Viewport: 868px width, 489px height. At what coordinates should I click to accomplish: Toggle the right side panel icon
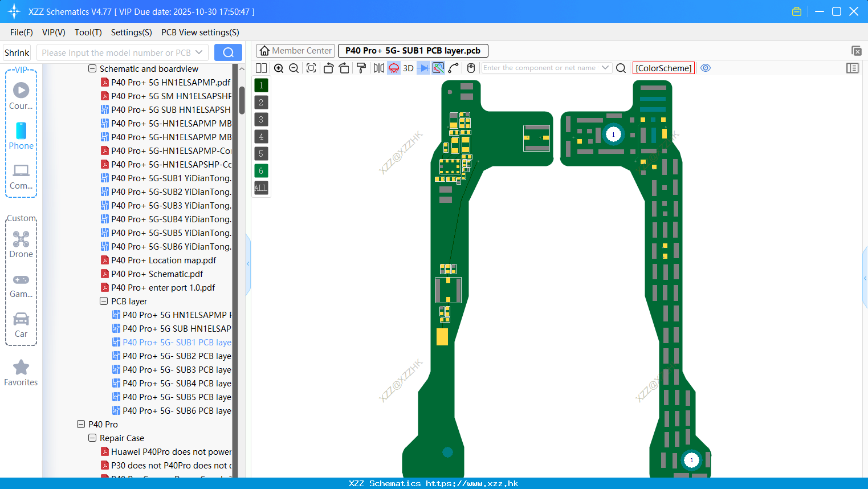click(853, 68)
